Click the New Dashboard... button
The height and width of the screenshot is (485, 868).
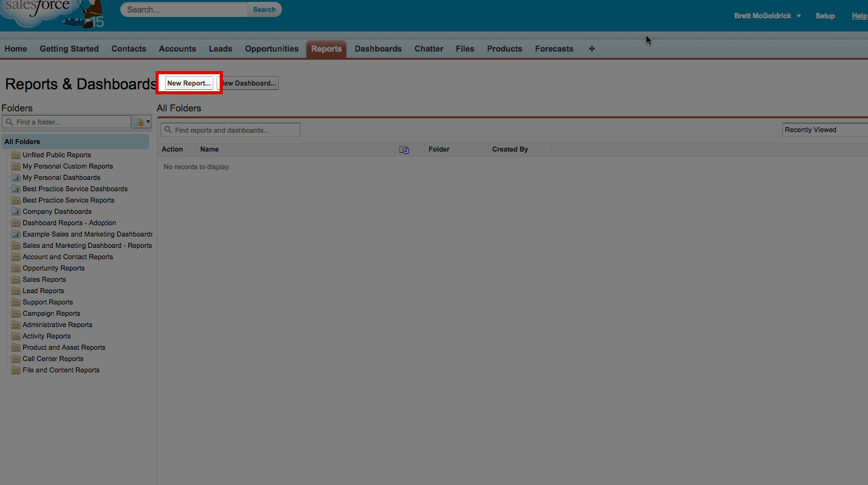click(248, 83)
